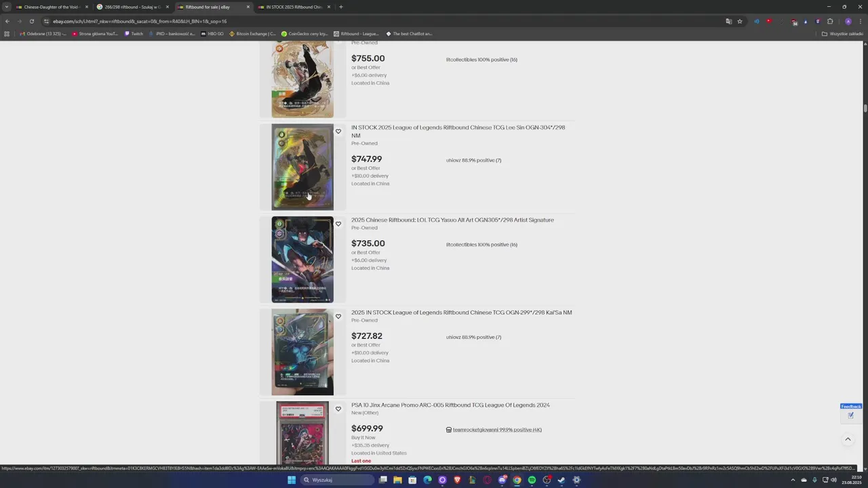
Task: Bookmark this page with star icon
Action: (740, 21)
